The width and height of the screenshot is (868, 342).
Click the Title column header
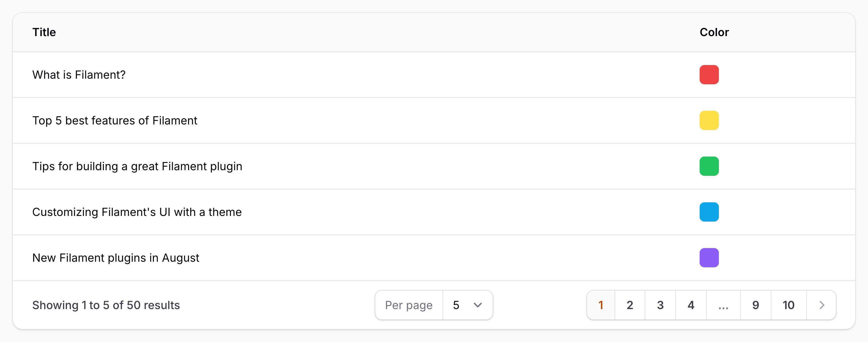44,32
